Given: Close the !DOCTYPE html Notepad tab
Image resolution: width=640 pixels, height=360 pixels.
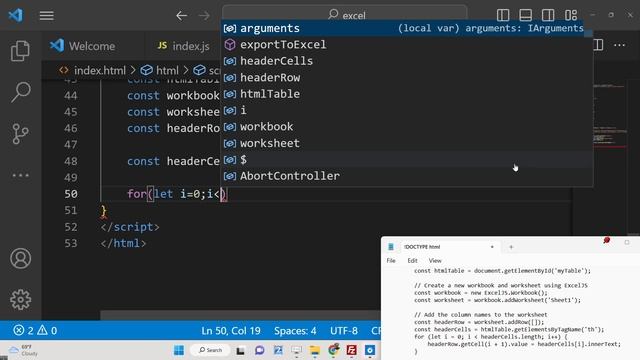Looking at the screenshot, I should click(x=492, y=247).
